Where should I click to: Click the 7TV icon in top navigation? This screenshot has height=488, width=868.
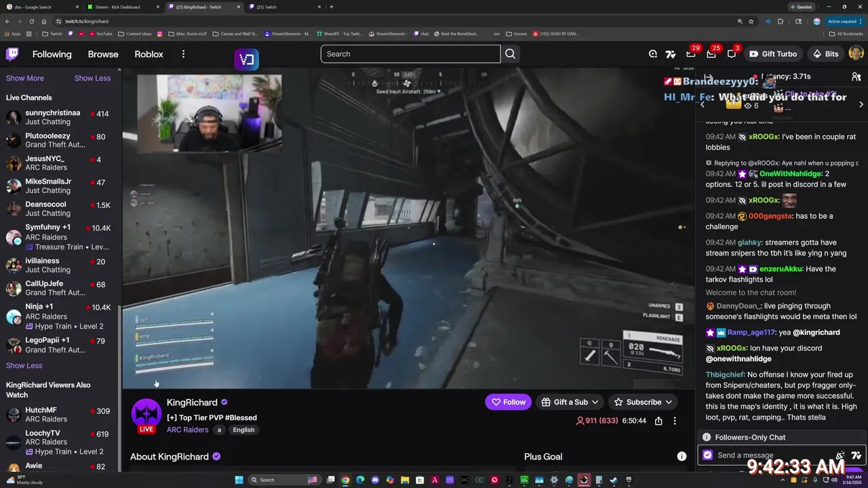click(x=671, y=54)
